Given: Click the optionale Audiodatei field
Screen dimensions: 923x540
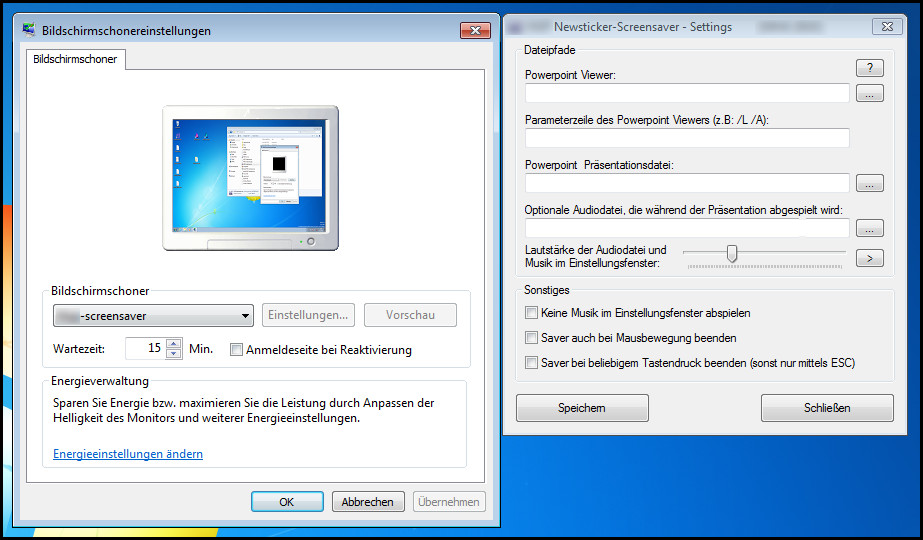Looking at the screenshot, I should pyautogui.click(x=687, y=228).
